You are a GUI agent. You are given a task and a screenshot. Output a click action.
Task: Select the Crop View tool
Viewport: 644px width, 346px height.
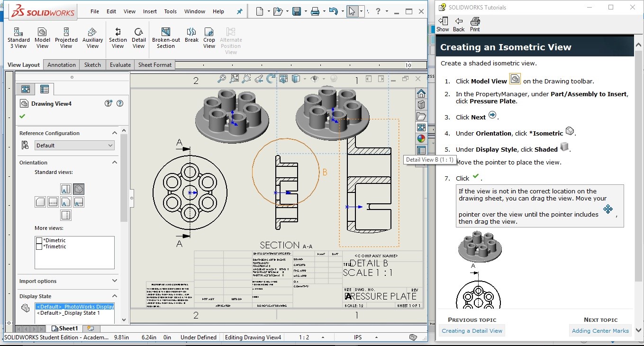click(209, 37)
